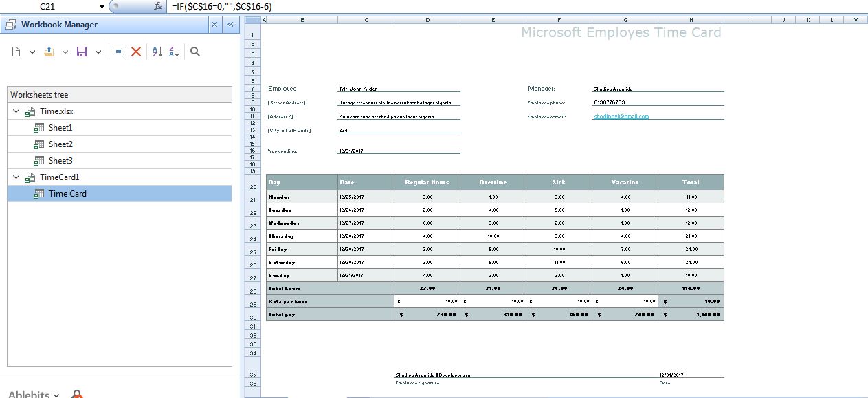The height and width of the screenshot is (398, 868).
Task: Open the Ablebits dropdown at the bottom
Action: [35, 395]
